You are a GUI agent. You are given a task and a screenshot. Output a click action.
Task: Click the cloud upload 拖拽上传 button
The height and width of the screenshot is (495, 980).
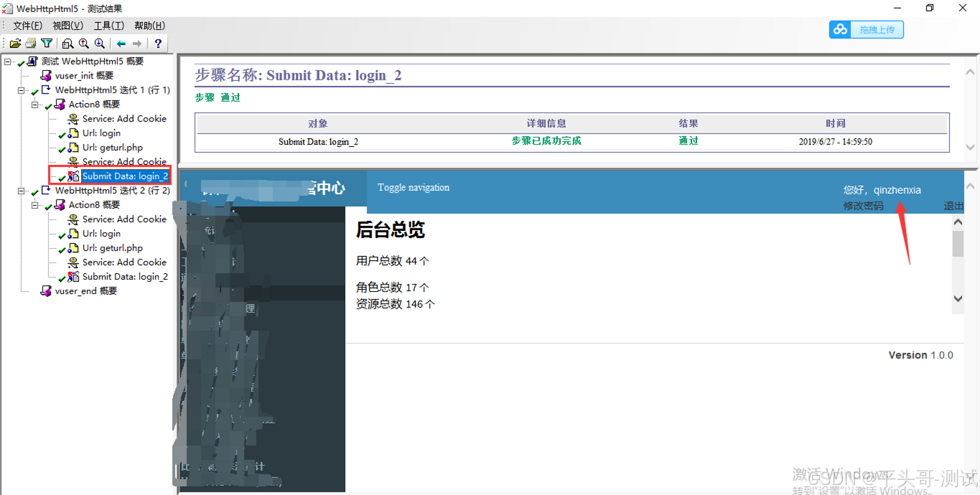click(x=866, y=30)
